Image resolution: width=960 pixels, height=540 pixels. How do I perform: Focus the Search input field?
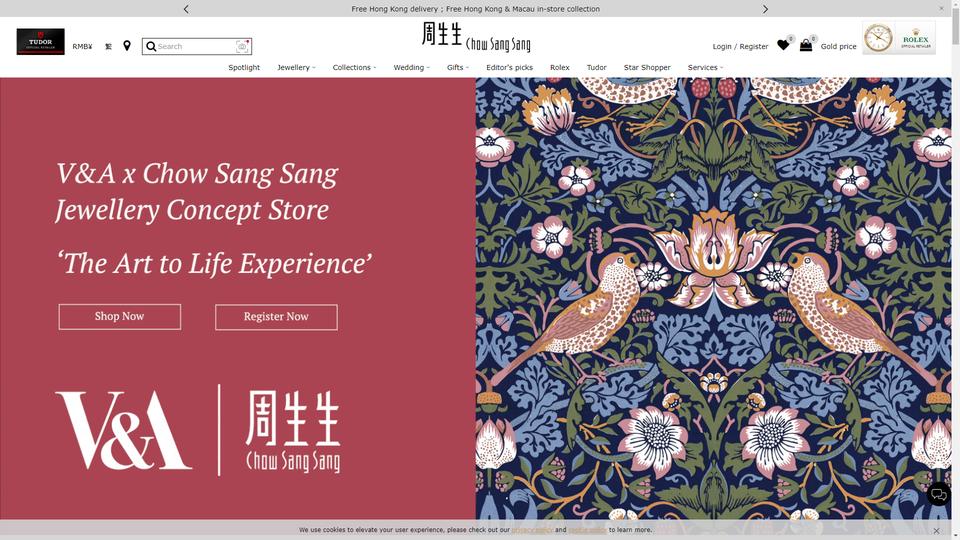196,47
